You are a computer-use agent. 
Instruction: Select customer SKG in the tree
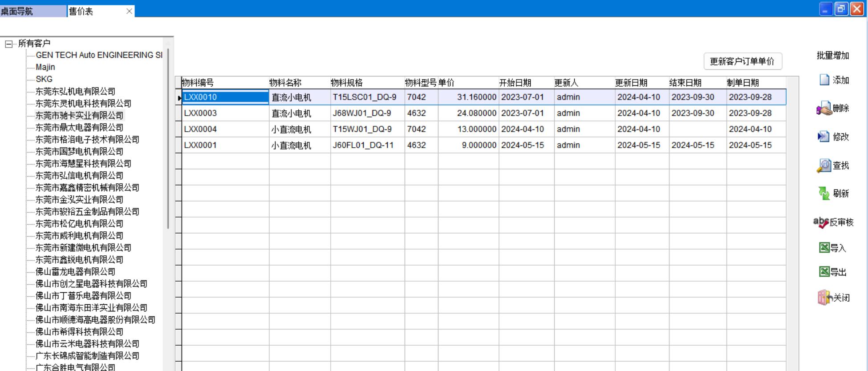[x=44, y=79]
